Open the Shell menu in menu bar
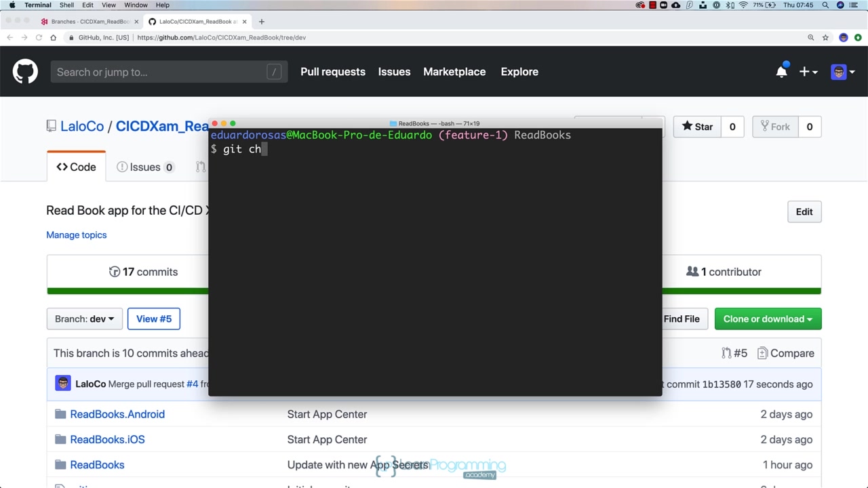The width and height of the screenshot is (868, 488). click(66, 5)
